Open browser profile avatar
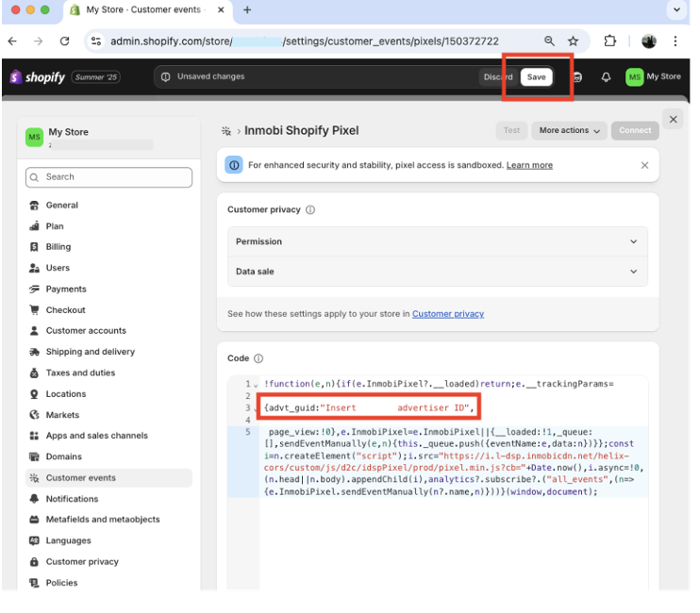The image size is (700, 613). click(649, 41)
